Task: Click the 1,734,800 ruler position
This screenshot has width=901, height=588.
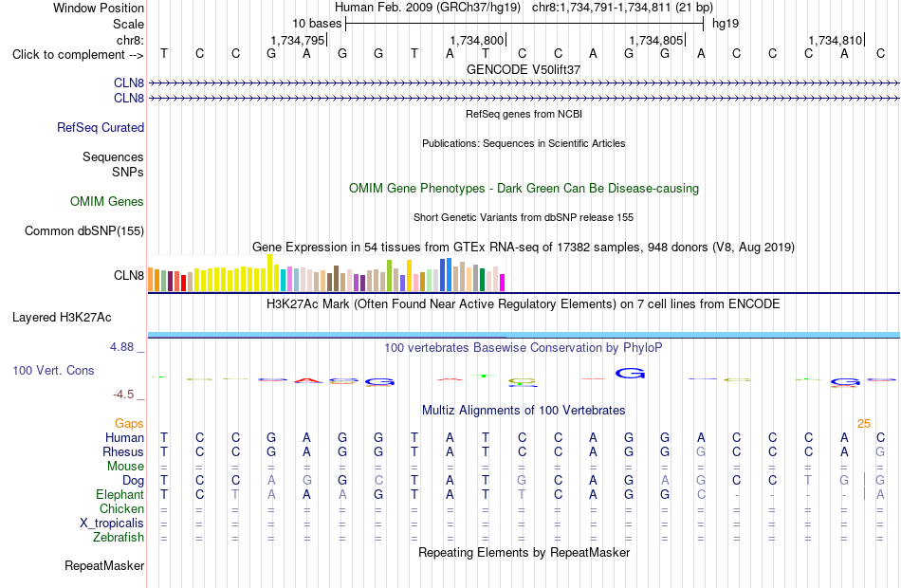Action: tap(477, 40)
